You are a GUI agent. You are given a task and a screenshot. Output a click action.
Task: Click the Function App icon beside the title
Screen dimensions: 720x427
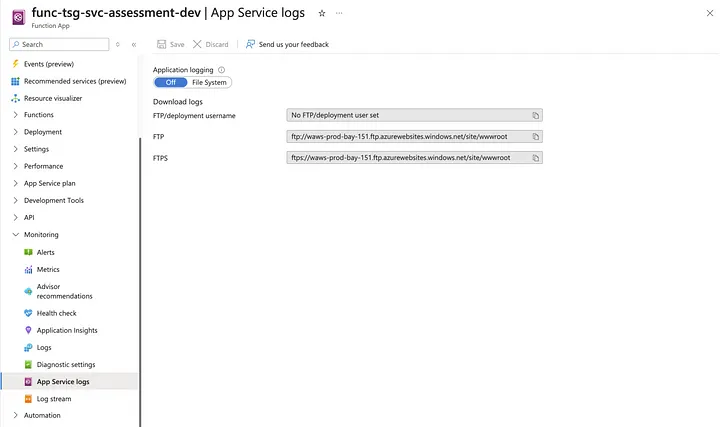point(18,17)
